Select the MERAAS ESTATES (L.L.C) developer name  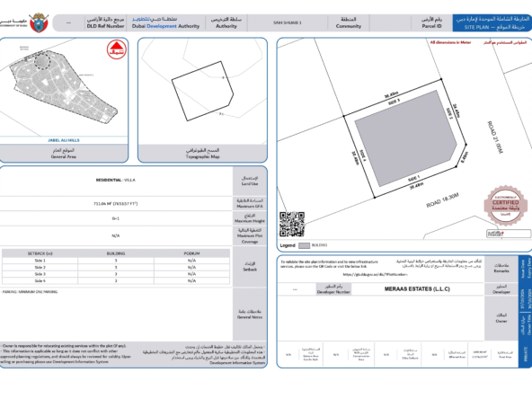pos(417,289)
